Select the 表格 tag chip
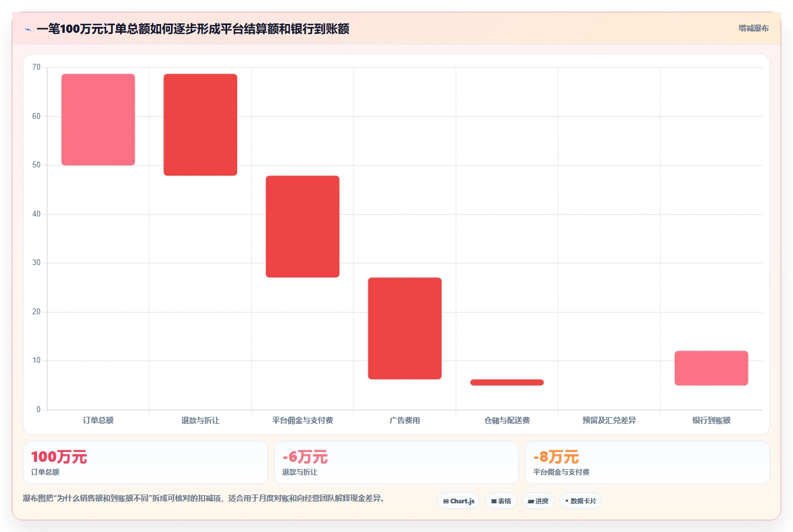Viewport: 793px width, 532px height. point(501,501)
